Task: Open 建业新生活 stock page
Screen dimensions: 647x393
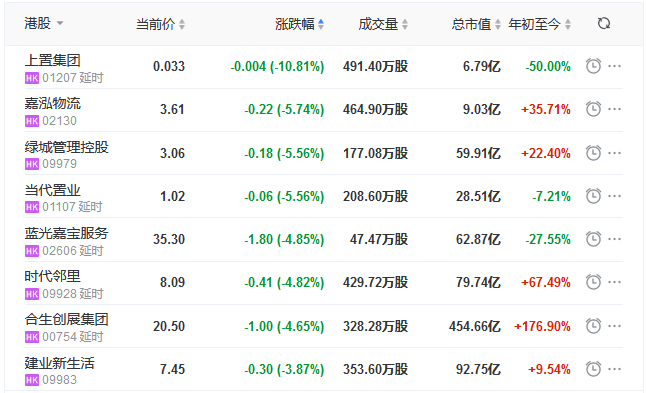Action: (59, 363)
